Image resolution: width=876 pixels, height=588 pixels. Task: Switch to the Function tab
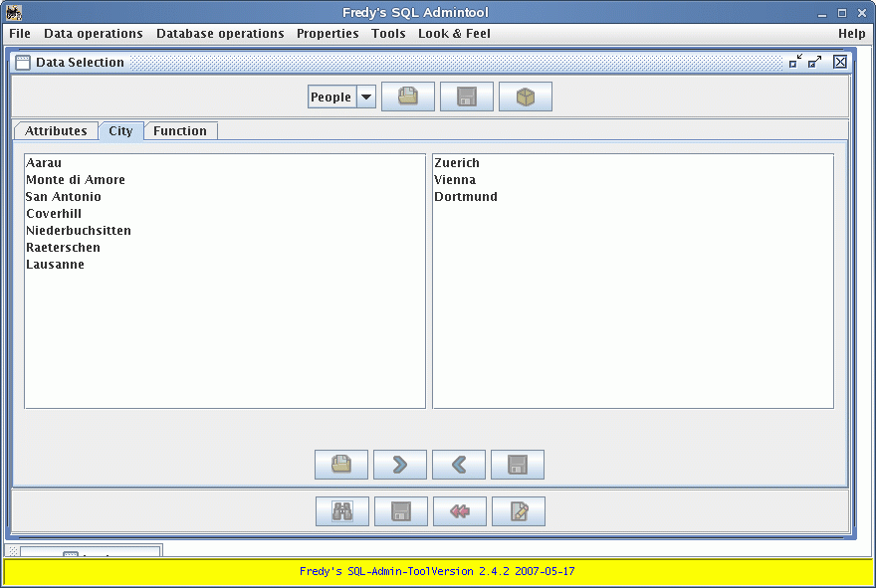click(180, 131)
